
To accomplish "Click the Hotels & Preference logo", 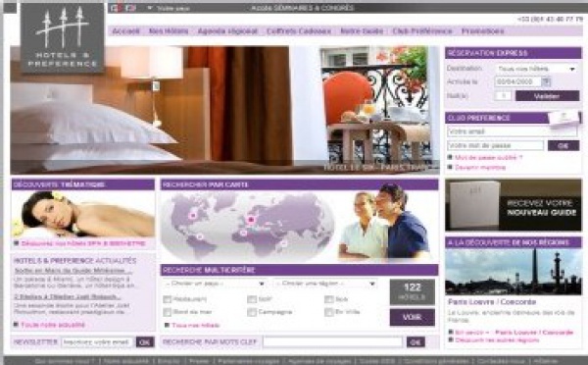I will click(63, 38).
